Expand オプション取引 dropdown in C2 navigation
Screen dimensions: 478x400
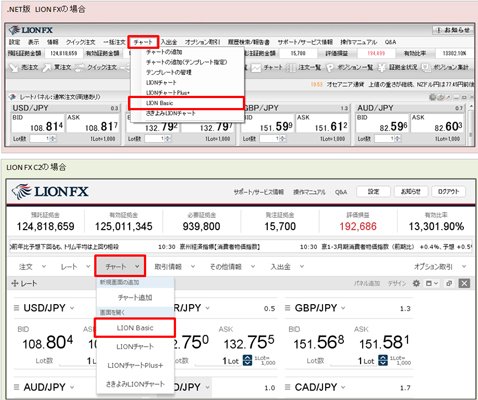(440, 267)
